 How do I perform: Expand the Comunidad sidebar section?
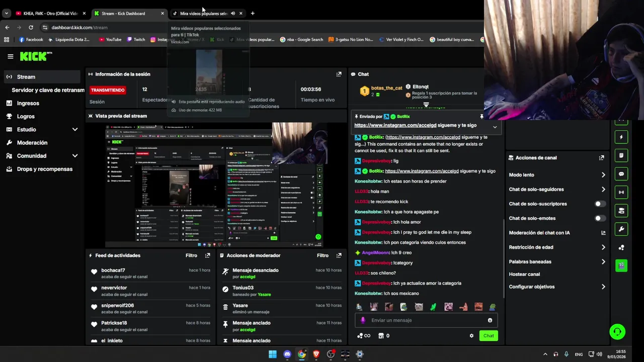point(75,156)
